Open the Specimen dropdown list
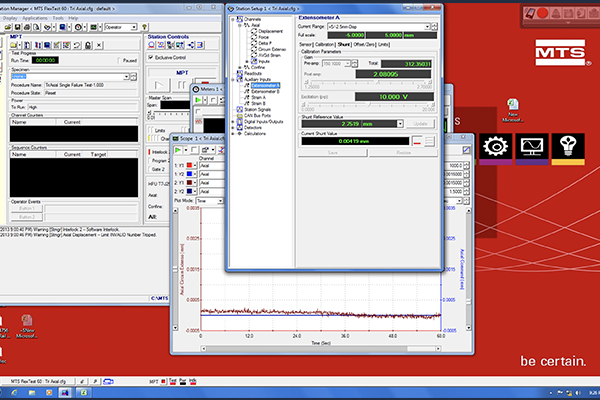 [x=126, y=77]
